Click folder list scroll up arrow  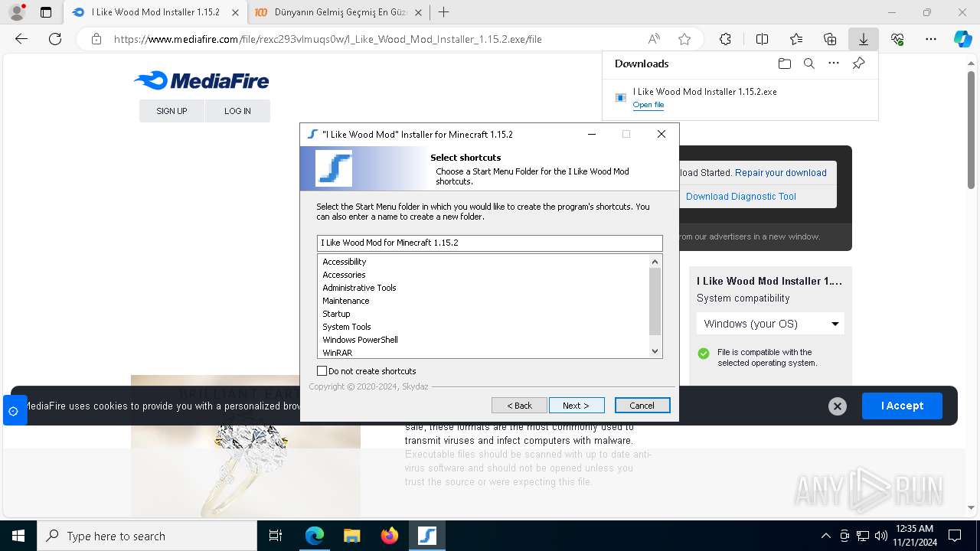pos(655,262)
